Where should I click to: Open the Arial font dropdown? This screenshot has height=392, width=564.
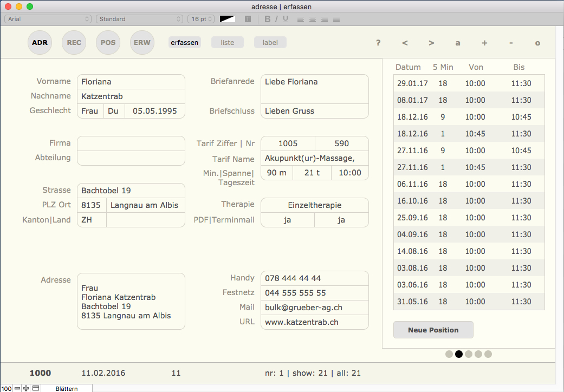click(48, 19)
